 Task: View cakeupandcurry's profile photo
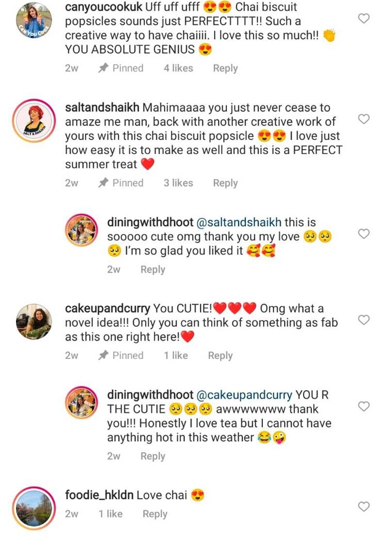point(34,322)
